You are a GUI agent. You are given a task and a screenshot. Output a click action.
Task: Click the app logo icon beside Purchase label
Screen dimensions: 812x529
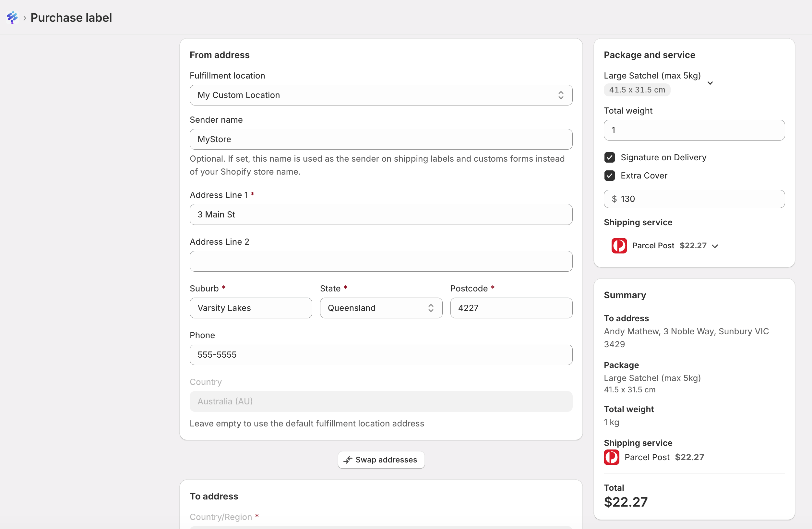click(x=12, y=18)
